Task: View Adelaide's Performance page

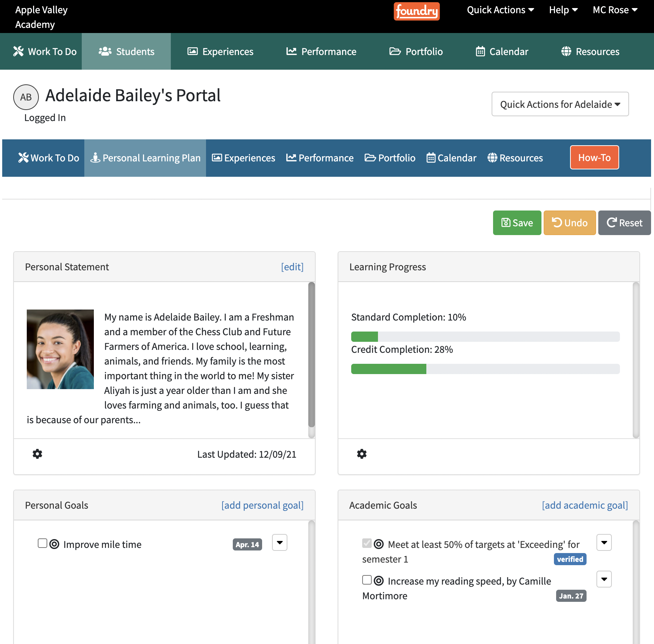Action: tap(321, 51)
